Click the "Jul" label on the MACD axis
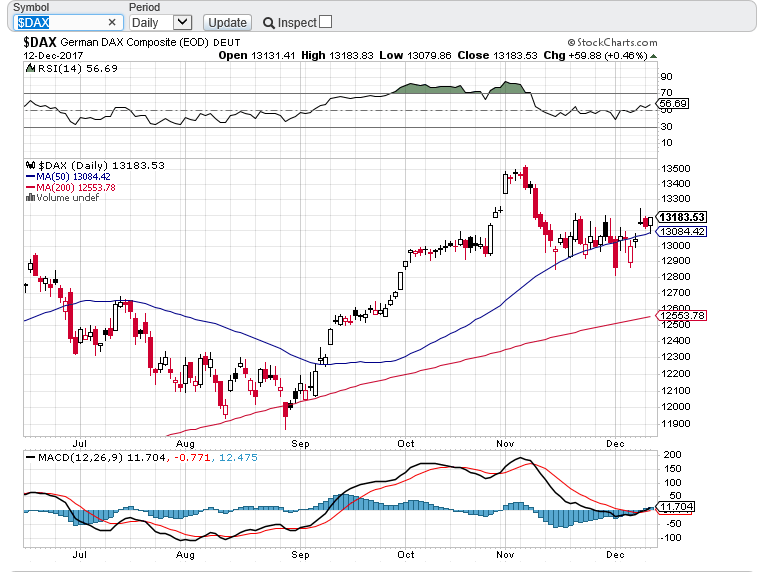This screenshot has width=759, height=572. tap(79, 555)
